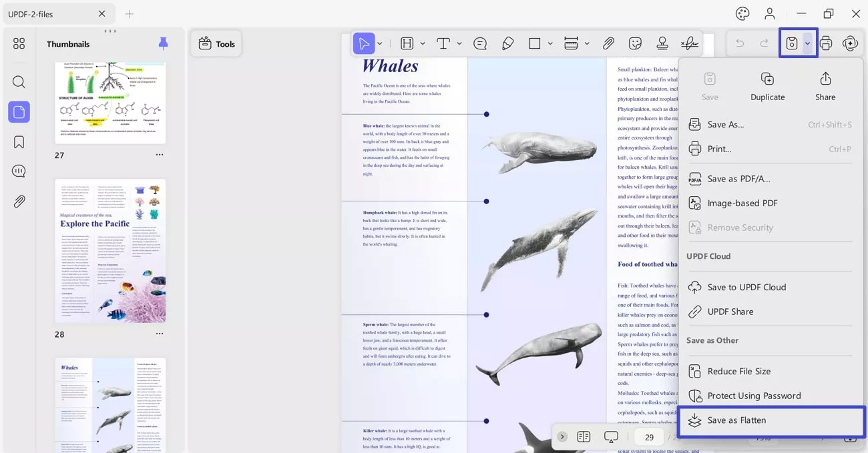Select Image-based PDF option
This screenshot has height=453, width=868.
click(x=771, y=203)
